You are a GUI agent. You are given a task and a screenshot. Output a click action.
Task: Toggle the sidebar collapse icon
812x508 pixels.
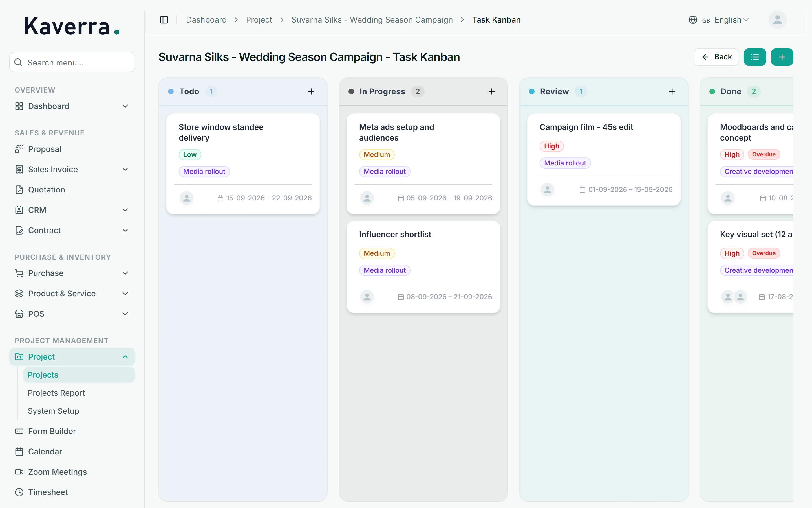164,20
